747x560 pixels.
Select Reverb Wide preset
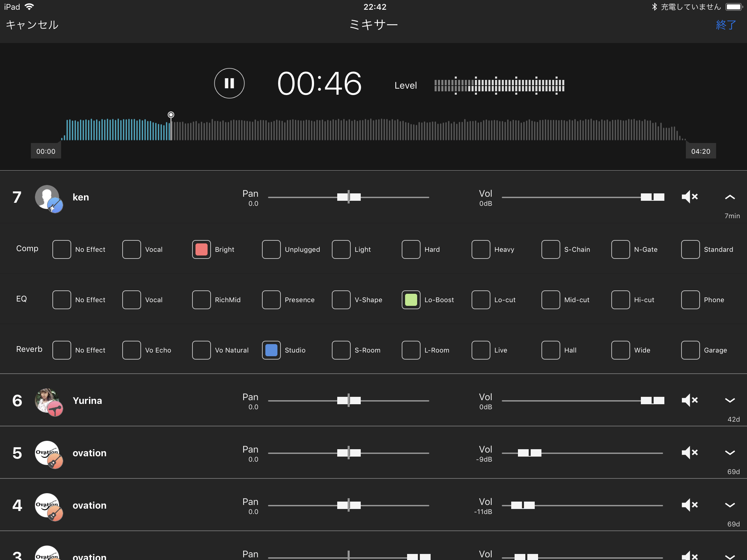tap(621, 350)
